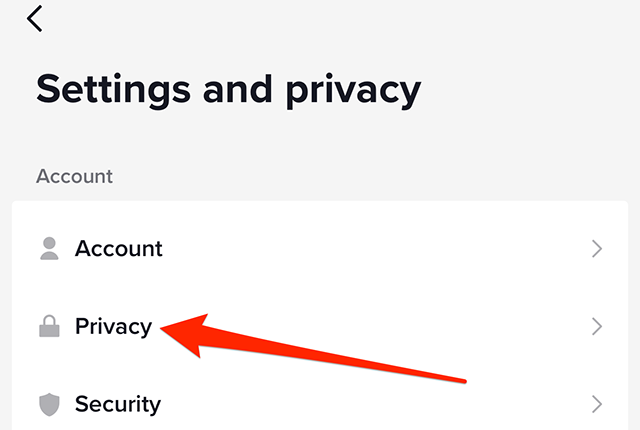
Task: Open the Privacy row's right chevron
Action: pyautogui.click(x=597, y=326)
